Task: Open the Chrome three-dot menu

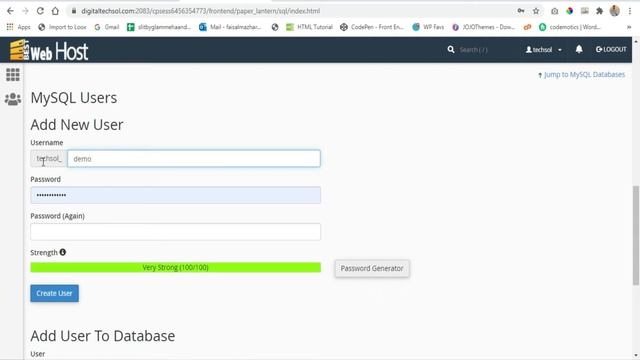Action: click(630, 11)
